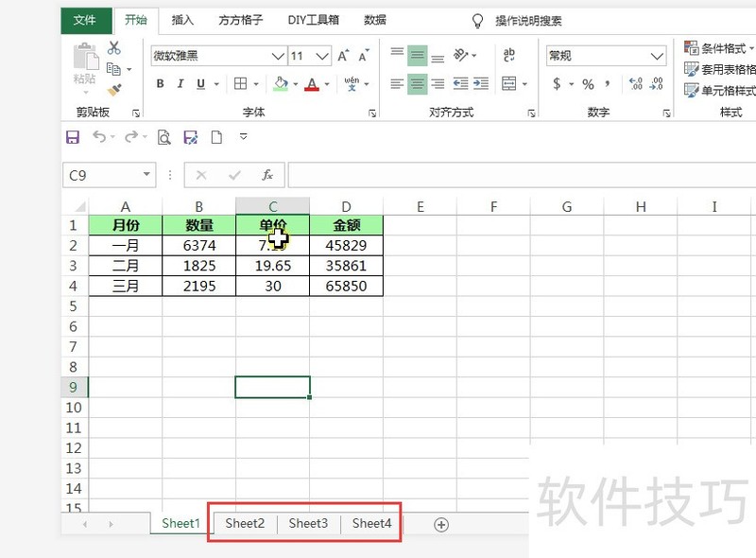Apply percent style format
The width and height of the screenshot is (756, 558).
588,84
